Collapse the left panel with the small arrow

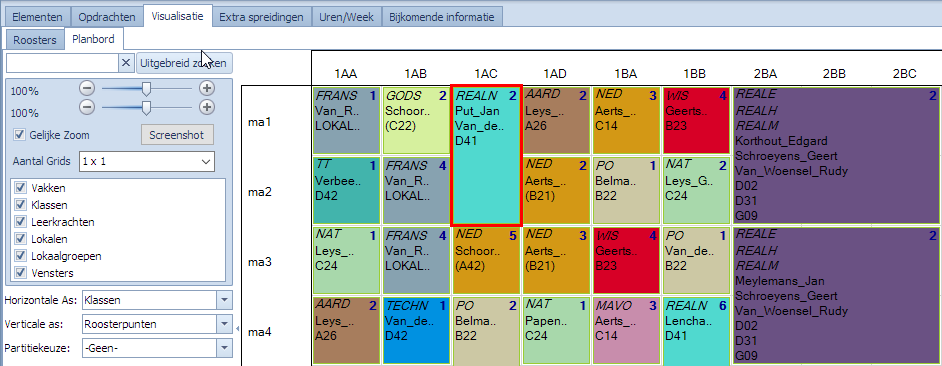[237, 329]
